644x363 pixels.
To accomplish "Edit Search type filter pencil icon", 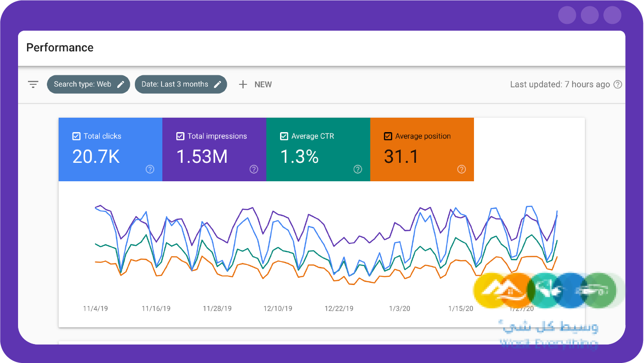I will point(120,84).
